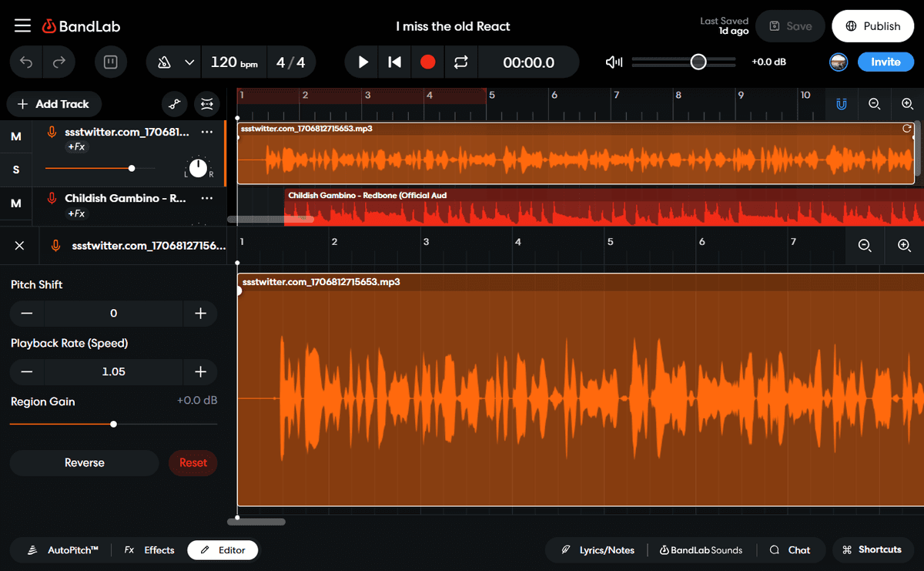Viewport: 924px width, 571px height.
Task: Click the Region Gain slider handle
Action: [x=114, y=424]
